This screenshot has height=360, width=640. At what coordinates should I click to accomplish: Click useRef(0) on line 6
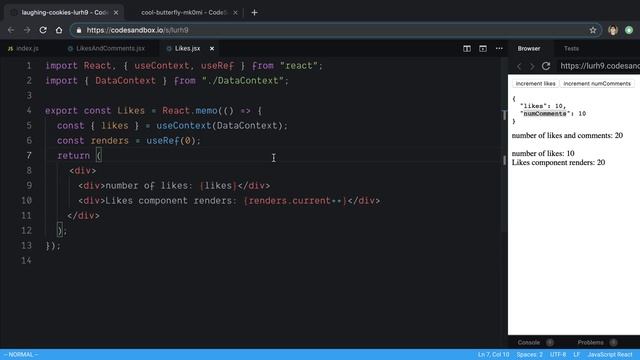[x=171, y=141]
